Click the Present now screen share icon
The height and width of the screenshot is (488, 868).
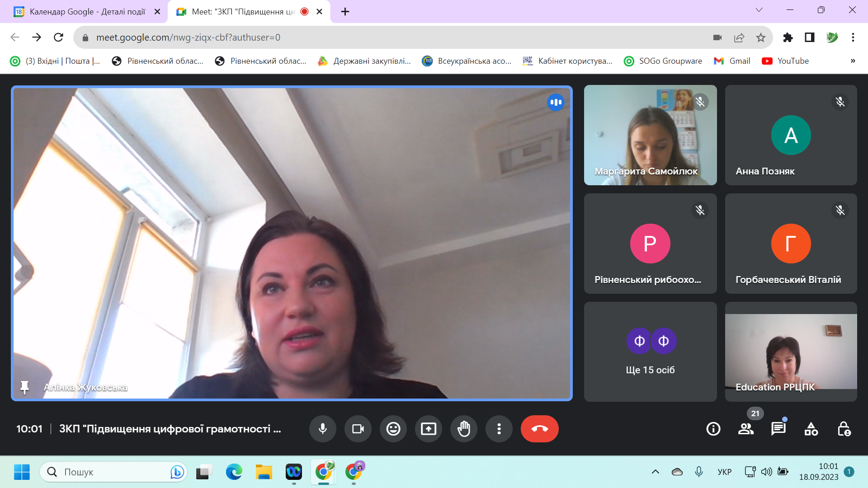(428, 429)
